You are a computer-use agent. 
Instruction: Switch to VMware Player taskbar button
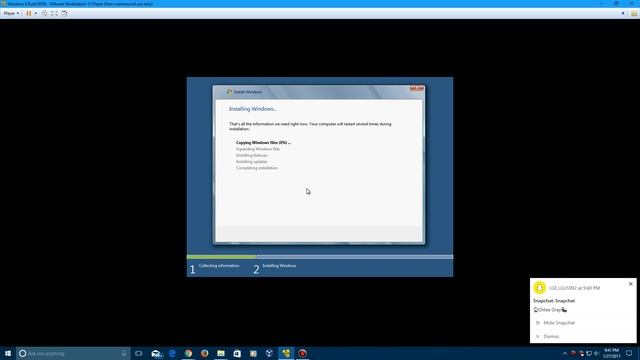pyautogui.click(x=286, y=353)
